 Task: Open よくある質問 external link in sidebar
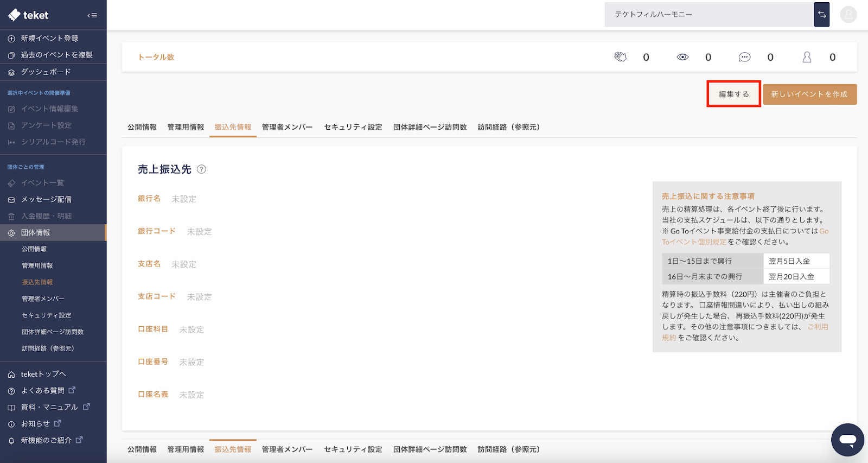click(x=42, y=390)
